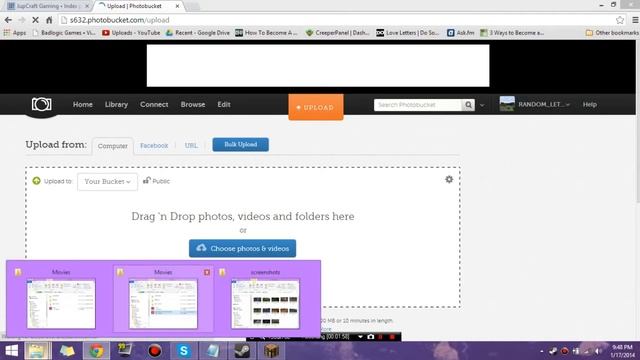Click the user profile avatar
Viewport: 640px width, 360px height.
click(507, 104)
